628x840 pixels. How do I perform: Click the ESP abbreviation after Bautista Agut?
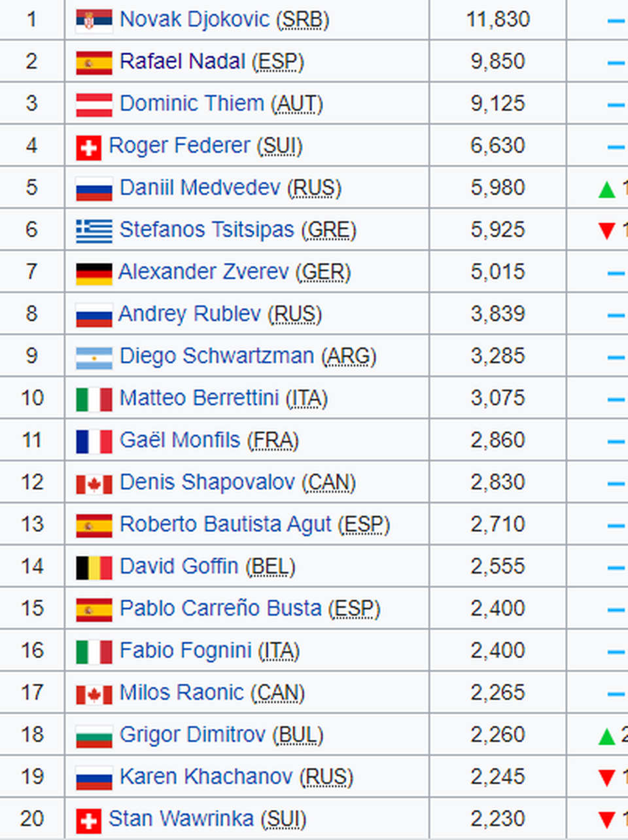[364, 525]
